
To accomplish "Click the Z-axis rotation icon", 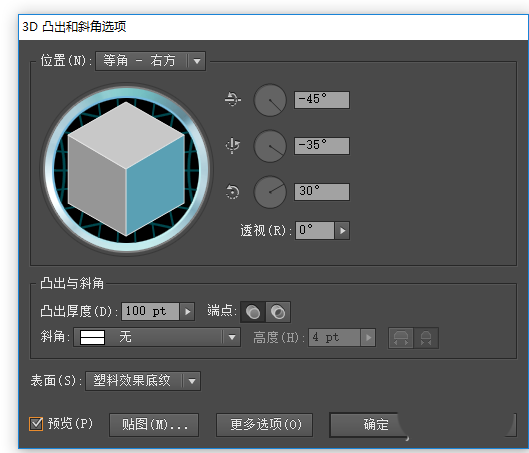I will [x=232, y=192].
